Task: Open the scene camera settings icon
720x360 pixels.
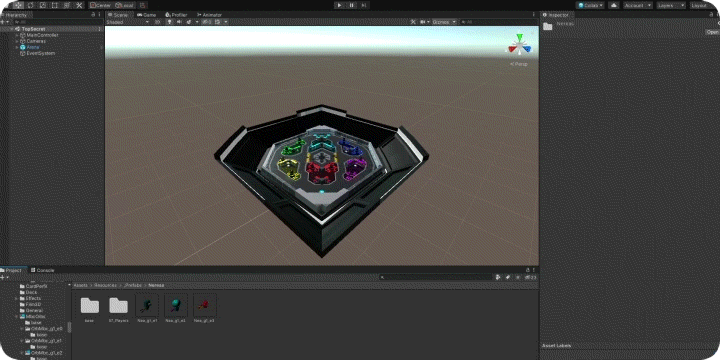Action: (424, 22)
